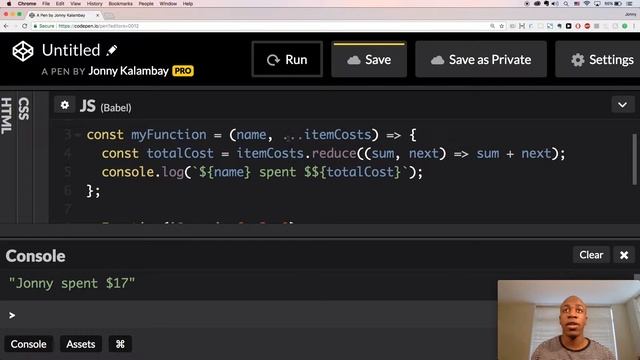Open Jonny Kalambay's profile link
Screen dimensions: 640x360
129,71
